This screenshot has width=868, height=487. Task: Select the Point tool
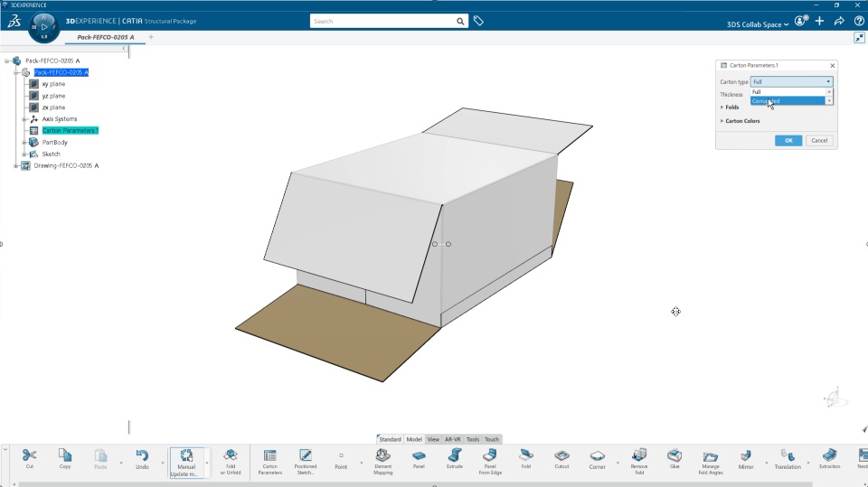[x=341, y=460]
